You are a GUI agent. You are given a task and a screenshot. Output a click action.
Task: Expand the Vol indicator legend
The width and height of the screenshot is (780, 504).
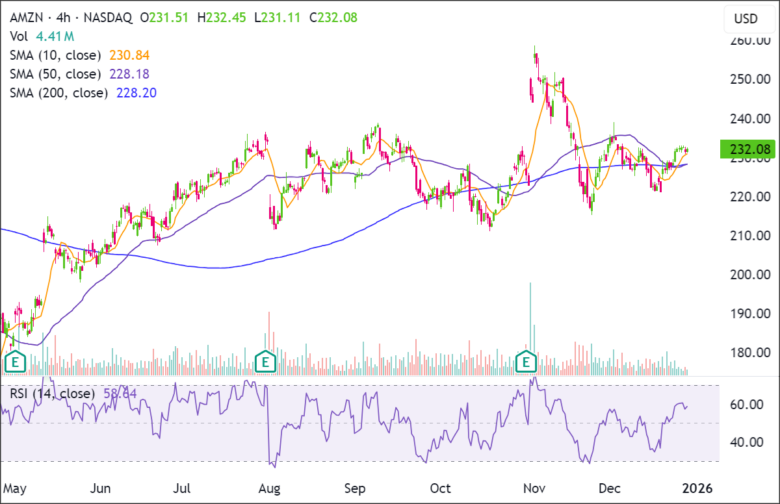point(19,37)
